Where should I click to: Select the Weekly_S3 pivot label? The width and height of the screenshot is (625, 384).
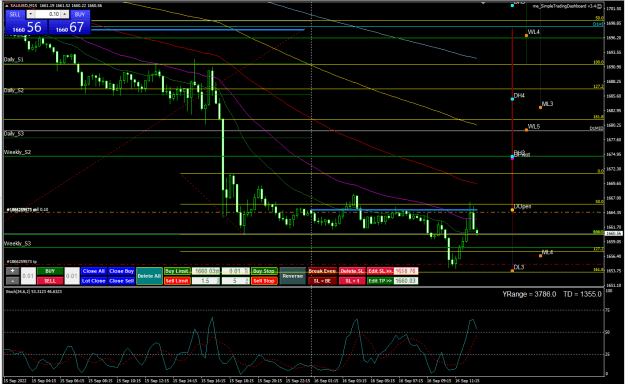pos(18,244)
